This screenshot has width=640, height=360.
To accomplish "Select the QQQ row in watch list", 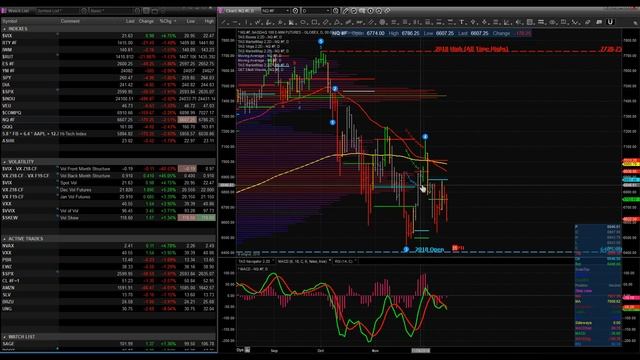I will 108,127.
